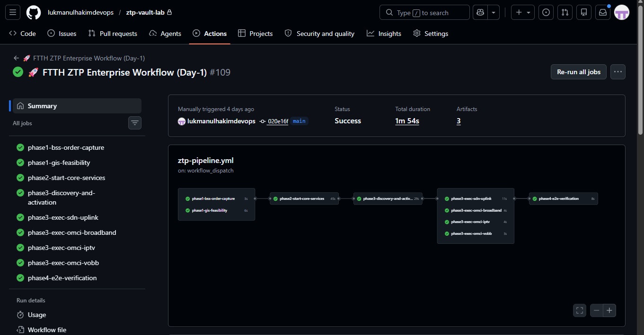Click phase3-exec-omci-vobb node in graph

[x=476, y=233]
